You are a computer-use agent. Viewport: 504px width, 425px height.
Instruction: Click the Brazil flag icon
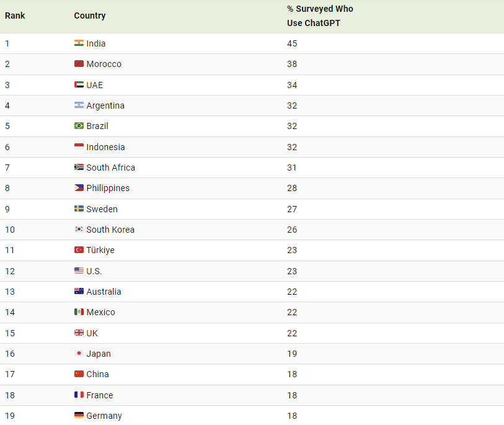point(79,126)
